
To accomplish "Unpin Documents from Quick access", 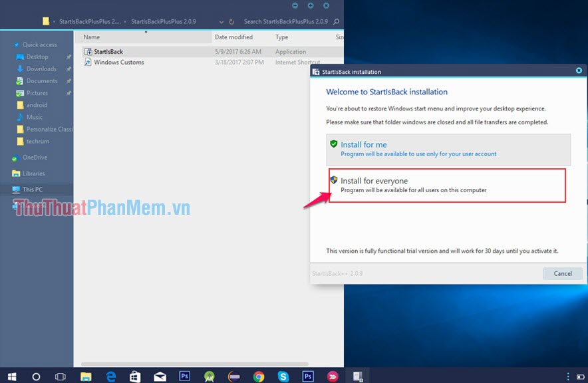I will (67, 80).
